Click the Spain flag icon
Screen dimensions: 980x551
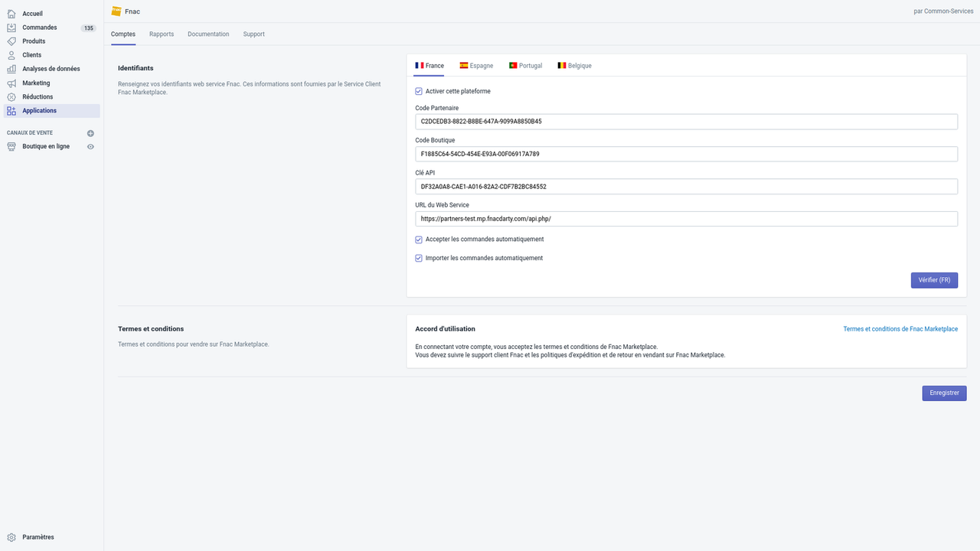click(464, 66)
